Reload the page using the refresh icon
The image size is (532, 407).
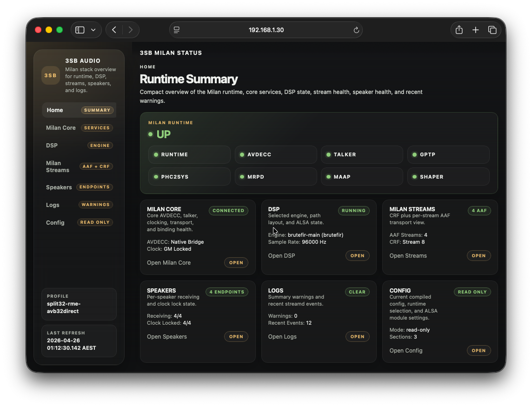tap(356, 30)
